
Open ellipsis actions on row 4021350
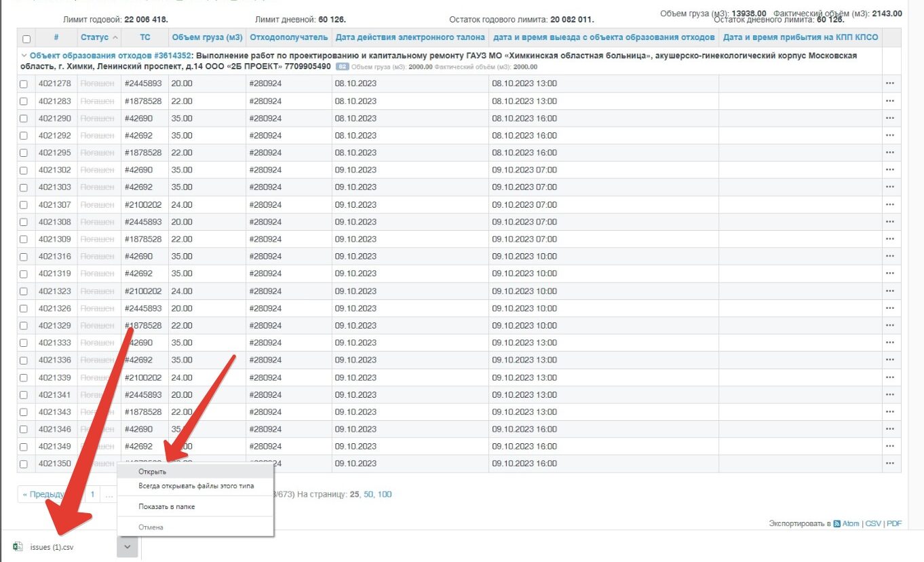(x=890, y=464)
